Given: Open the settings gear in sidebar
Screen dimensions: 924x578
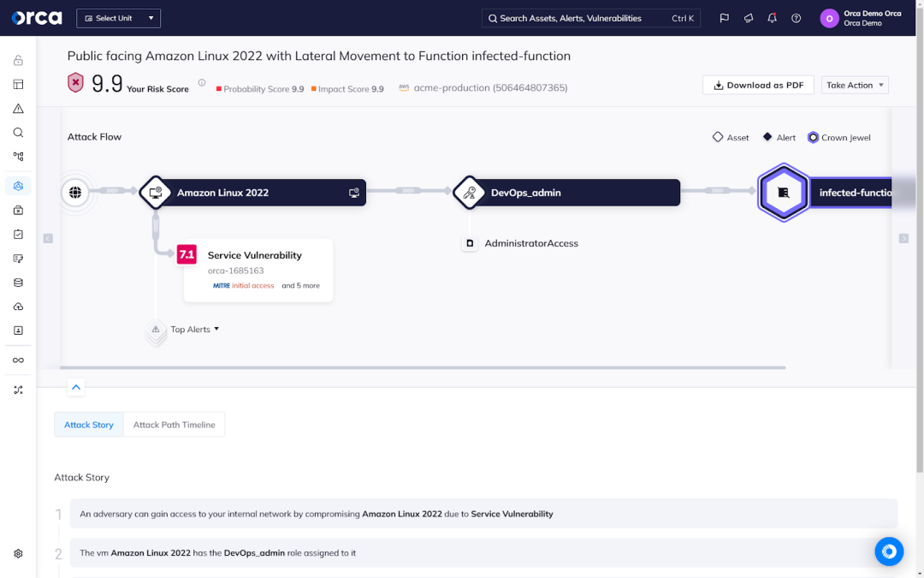Looking at the screenshot, I should point(18,553).
